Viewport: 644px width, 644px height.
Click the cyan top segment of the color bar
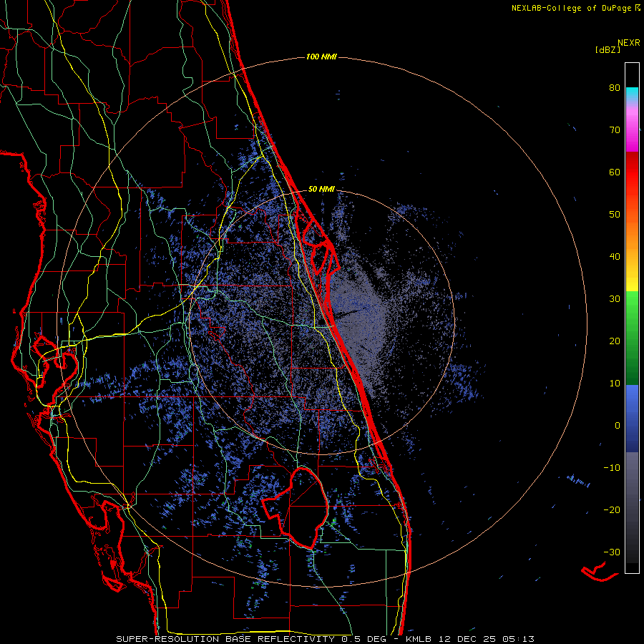[x=632, y=93]
